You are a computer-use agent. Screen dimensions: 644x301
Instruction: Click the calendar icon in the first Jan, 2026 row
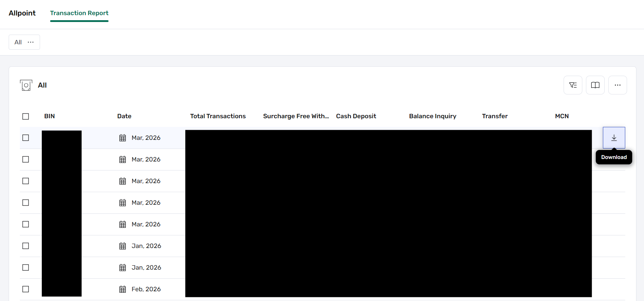[123, 246]
